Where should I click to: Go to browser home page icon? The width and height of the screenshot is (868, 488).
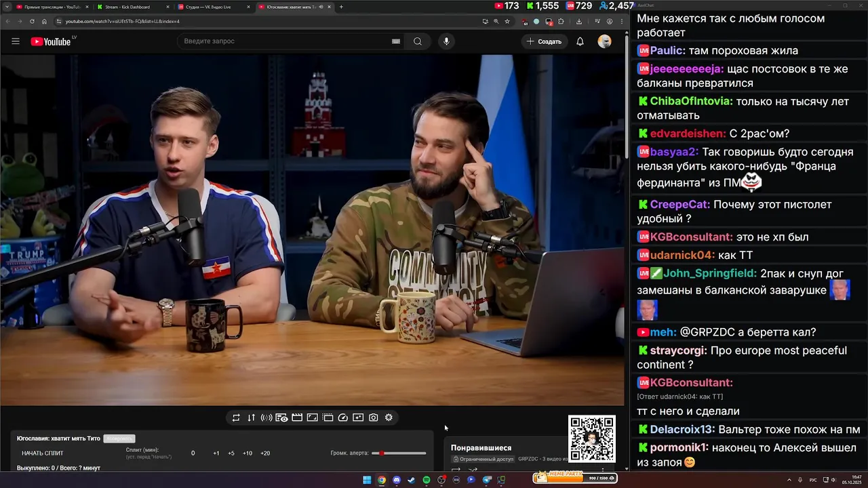(x=44, y=21)
